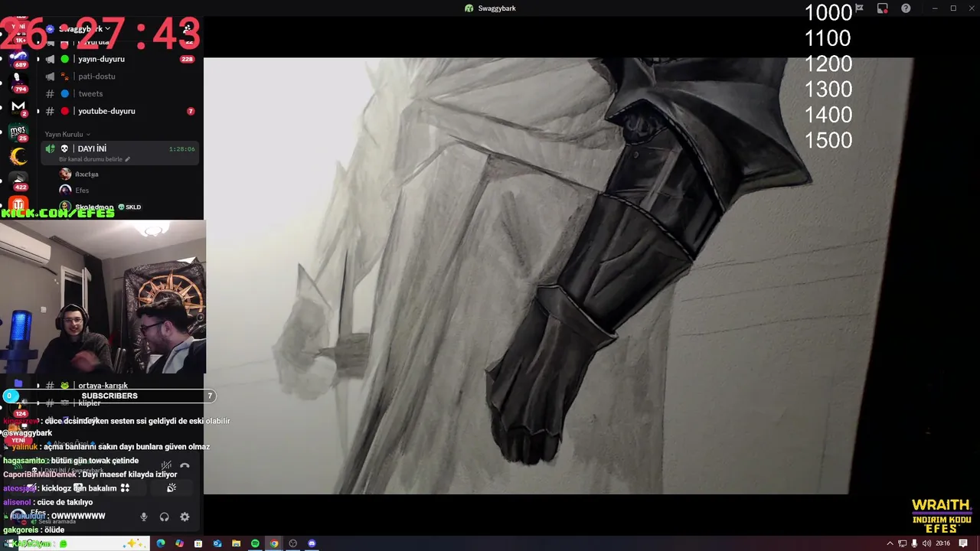Open Outlook from the taskbar
Screen dimensions: 980x551
point(217,543)
